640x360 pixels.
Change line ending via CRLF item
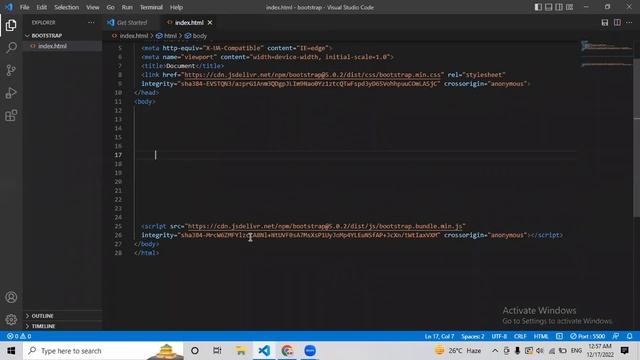click(520, 336)
